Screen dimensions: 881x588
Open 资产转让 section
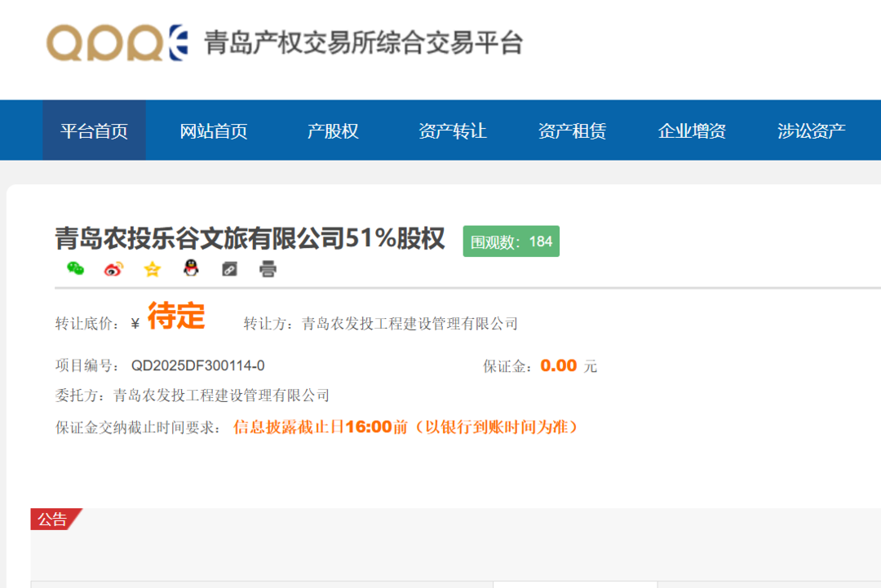453,130
